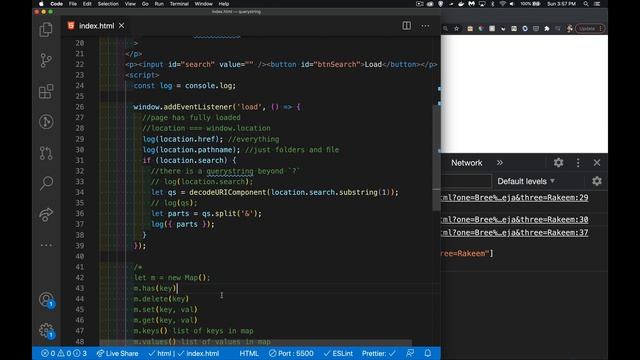Screen dimensions: 640x360
Task: Open the Live Share arrow icon in activity bar
Action: click(x=46, y=214)
